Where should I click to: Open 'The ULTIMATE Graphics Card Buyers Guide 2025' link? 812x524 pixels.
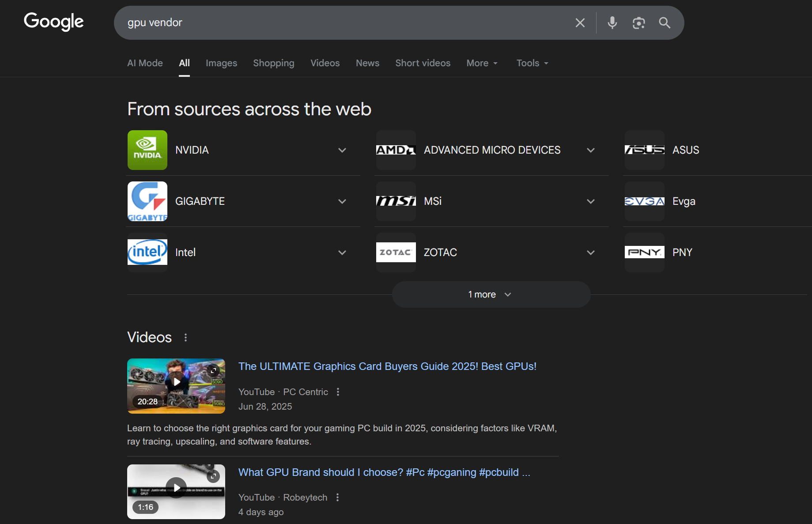click(387, 366)
